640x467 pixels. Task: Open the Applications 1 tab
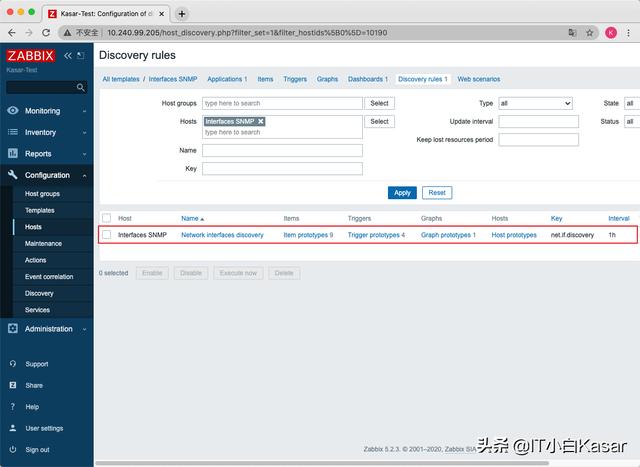(227, 79)
